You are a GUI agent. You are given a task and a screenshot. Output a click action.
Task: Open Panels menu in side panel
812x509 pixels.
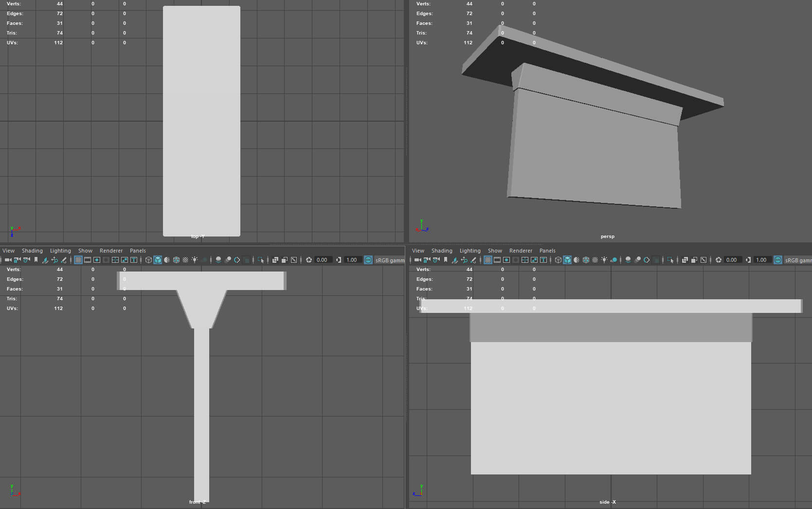[x=547, y=251]
